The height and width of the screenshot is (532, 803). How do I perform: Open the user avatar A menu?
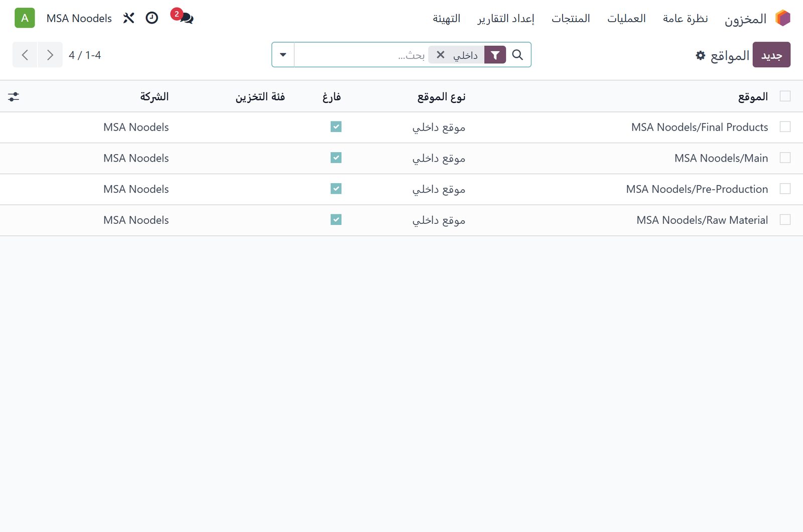[25, 18]
